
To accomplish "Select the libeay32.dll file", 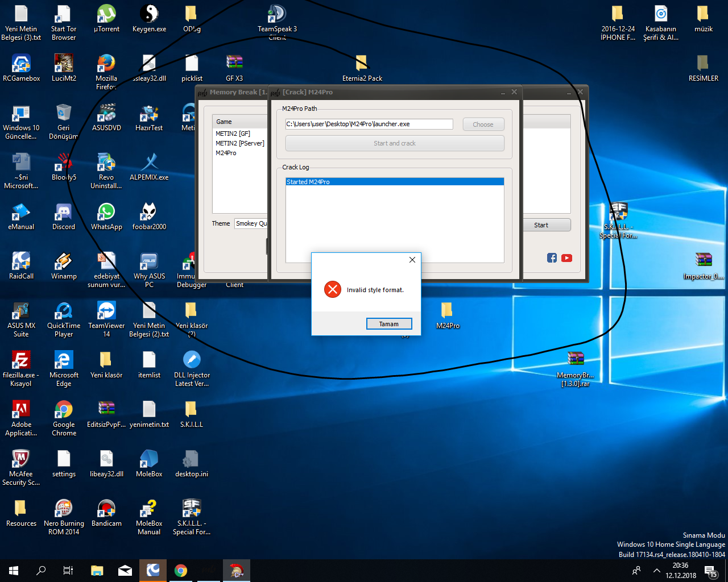I will click(106, 464).
